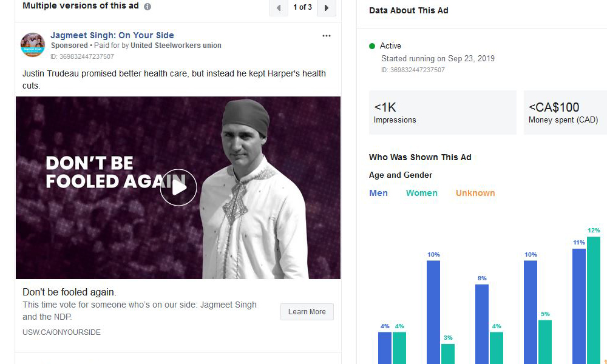
Task: Open the info tooltip for multiple versions
Action: click(x=148, y=7)
